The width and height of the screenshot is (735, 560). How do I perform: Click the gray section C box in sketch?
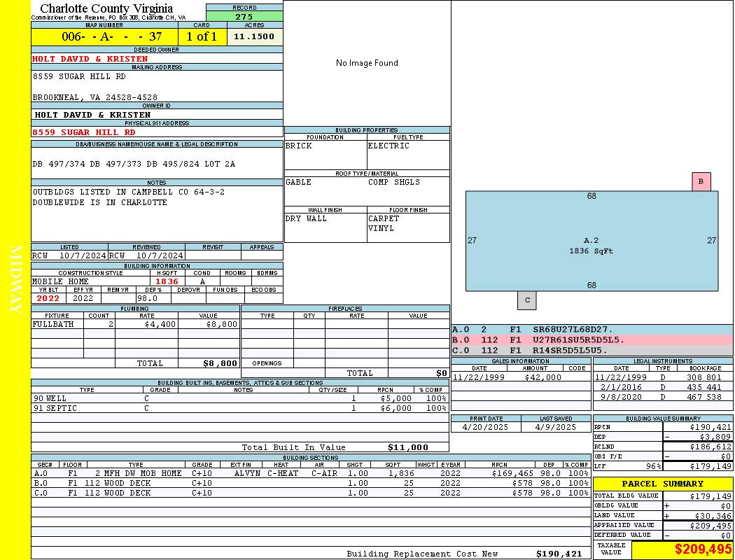coord(526,300)
